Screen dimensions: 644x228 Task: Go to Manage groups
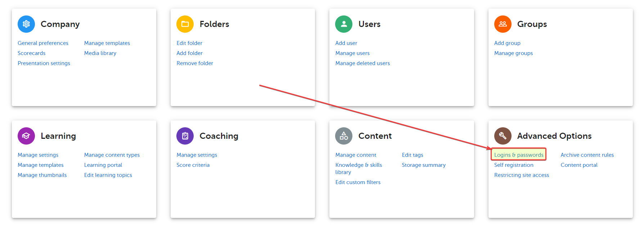point(513,53)
